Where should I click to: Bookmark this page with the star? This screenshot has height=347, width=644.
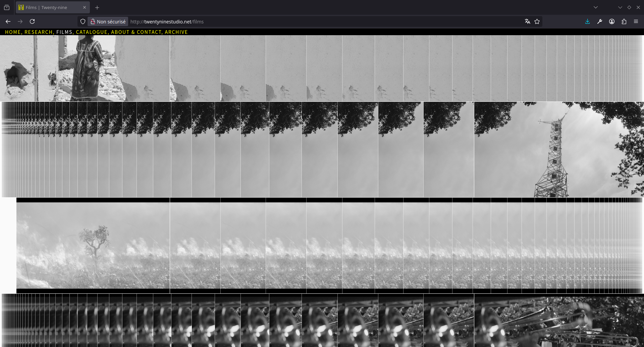pyautogui.click(x=537, y=21)
